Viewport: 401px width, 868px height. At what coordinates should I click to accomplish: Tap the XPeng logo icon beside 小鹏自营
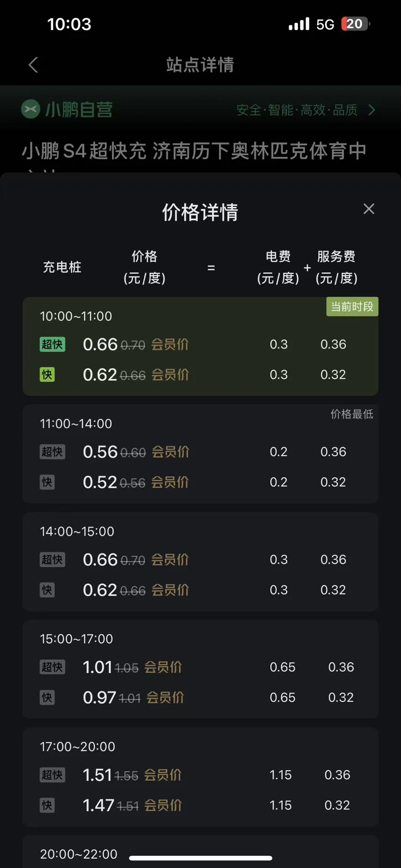coord(30,110)
